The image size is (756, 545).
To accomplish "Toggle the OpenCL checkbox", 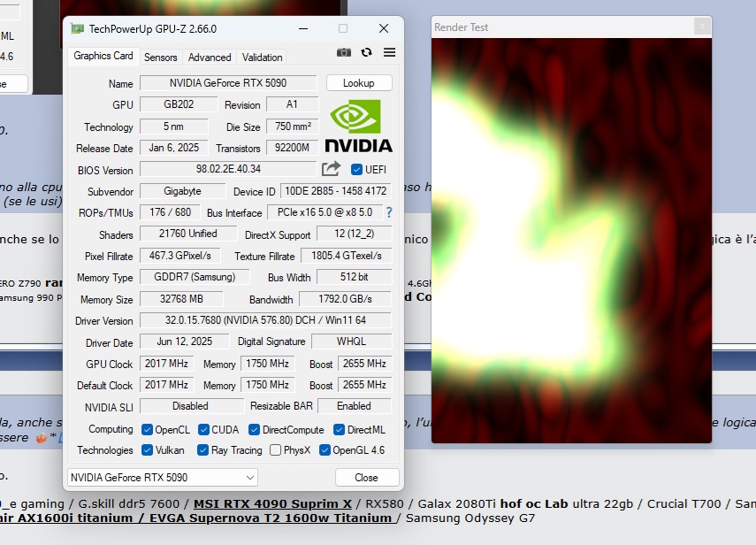I will (x=147, y=429).
